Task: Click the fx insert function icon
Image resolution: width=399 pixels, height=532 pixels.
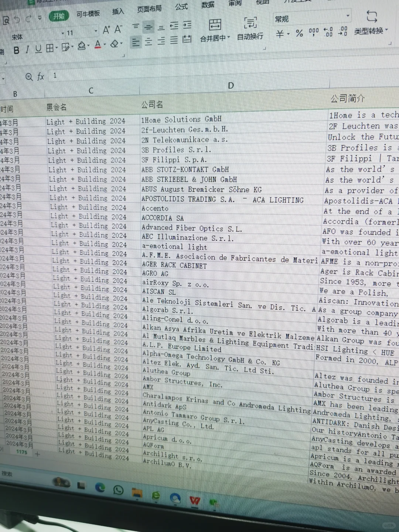Action: [41, 77]
